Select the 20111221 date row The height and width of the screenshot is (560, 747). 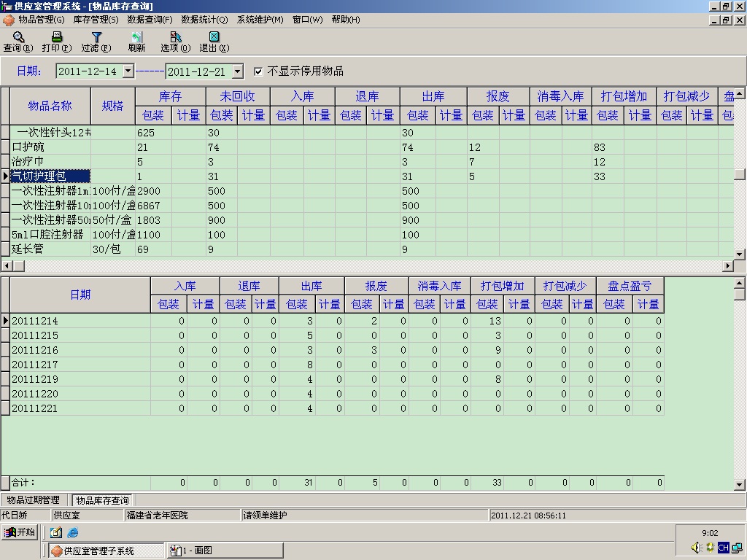click(x=333, y=408)
